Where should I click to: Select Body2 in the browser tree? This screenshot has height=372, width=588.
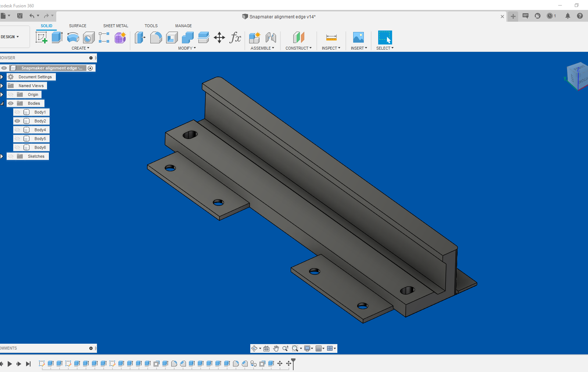[40, 121]
